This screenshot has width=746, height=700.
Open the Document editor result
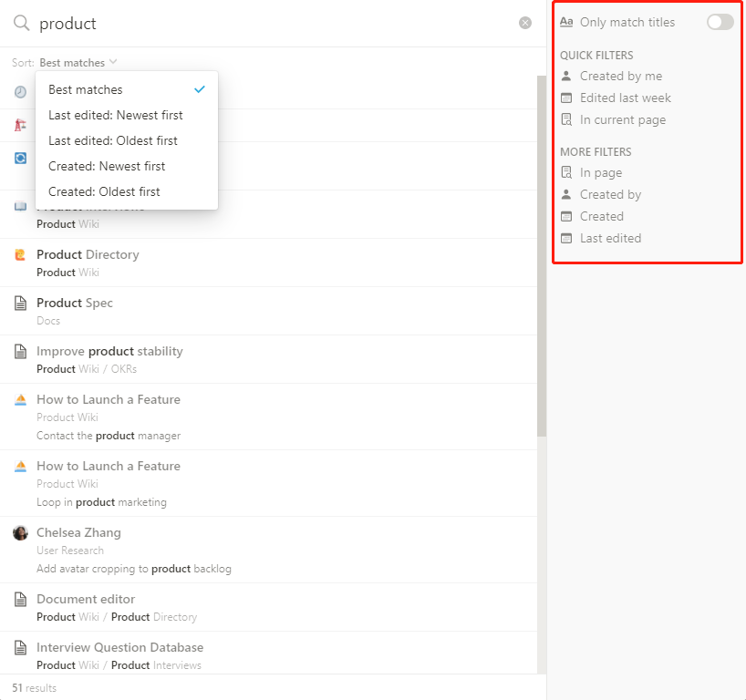tap(268, 608)
